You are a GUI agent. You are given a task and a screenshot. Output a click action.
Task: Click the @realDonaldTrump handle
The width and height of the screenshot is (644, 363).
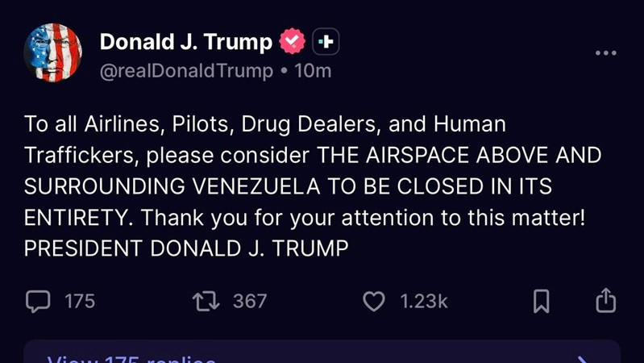point(186,71)
